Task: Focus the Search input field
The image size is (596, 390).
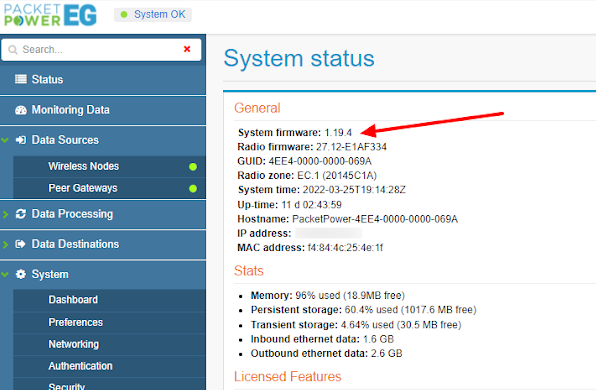Action: (x=101, y=49)
